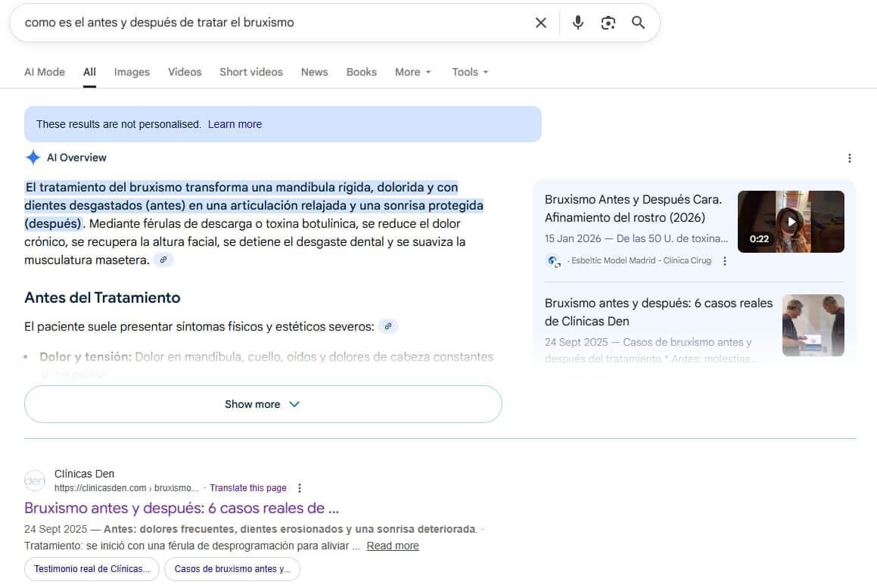The height and width of the screenshot is (588, 877).
Task: Click the Clínicas Den favicon
Action: tap(34, 480)
